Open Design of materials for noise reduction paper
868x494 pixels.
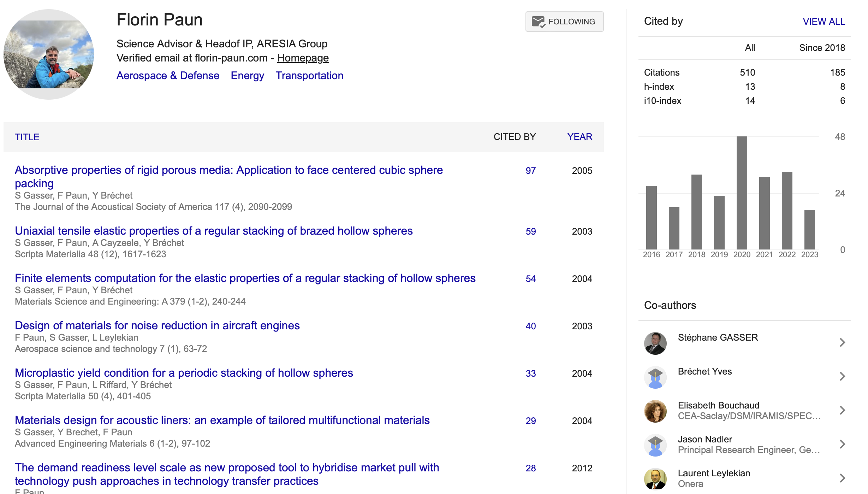(x=157, y=325)
